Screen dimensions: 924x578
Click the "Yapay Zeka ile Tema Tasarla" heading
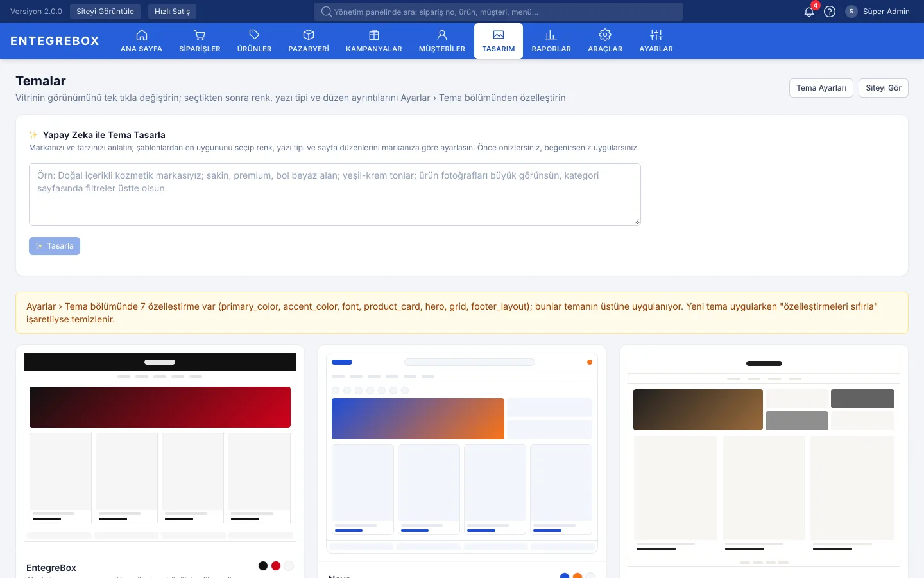pyautogui.click(x=104, y=135)
